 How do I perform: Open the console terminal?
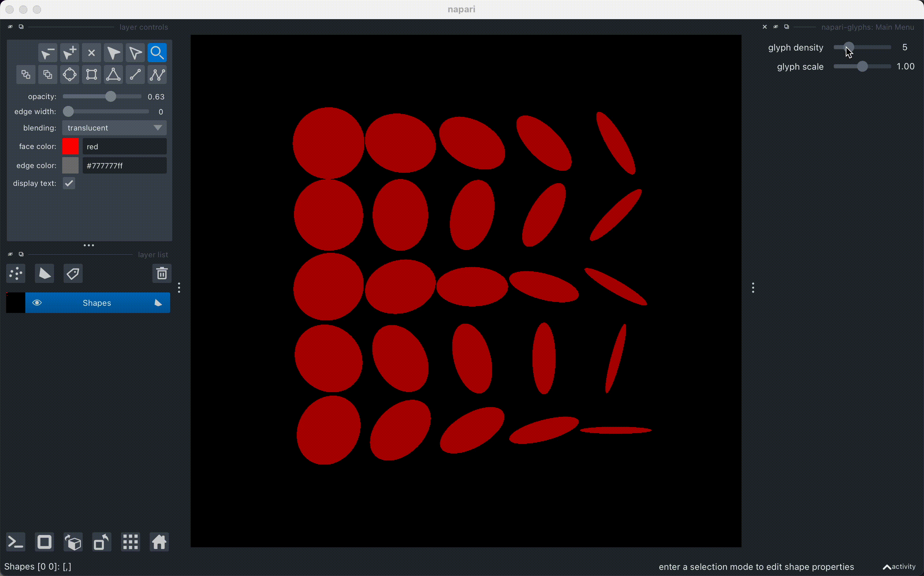tap(16, 542)
